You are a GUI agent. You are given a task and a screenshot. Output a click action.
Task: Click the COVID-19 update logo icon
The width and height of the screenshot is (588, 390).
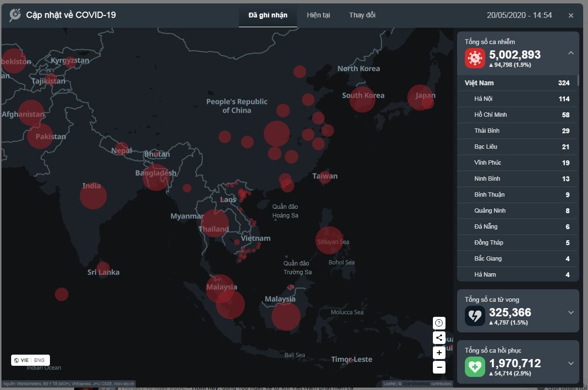15,15
